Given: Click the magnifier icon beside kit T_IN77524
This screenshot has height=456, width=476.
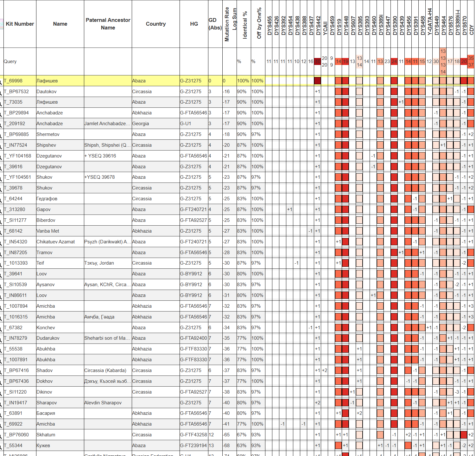Looking at the screenshot, I should (1, 146).
